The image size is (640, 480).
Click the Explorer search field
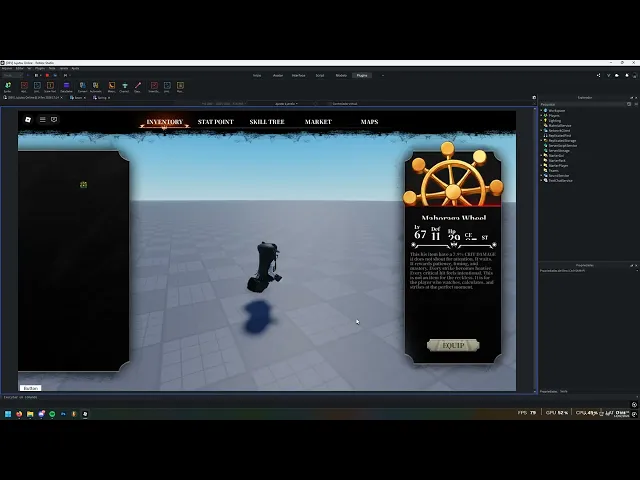[x=582, y=104]
